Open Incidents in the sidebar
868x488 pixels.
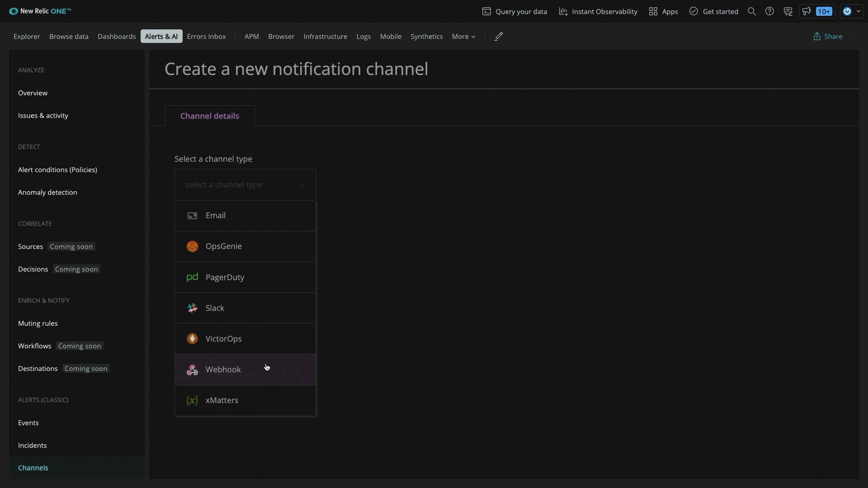pyautogui.click(x=33, y=445)
